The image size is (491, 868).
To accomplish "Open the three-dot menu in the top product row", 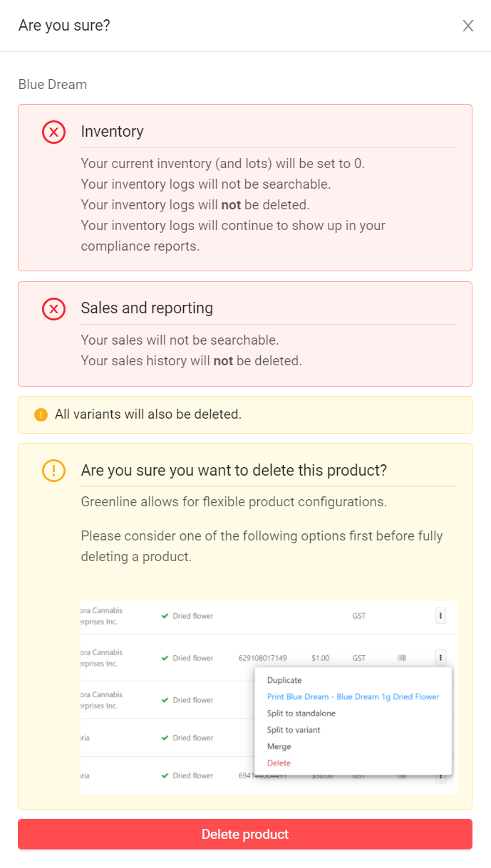I will (440, 616).
